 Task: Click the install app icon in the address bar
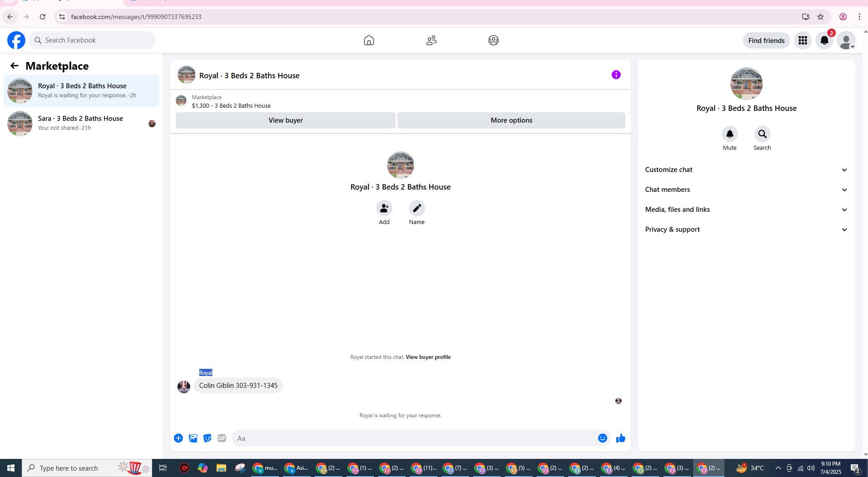click(806, 17)
